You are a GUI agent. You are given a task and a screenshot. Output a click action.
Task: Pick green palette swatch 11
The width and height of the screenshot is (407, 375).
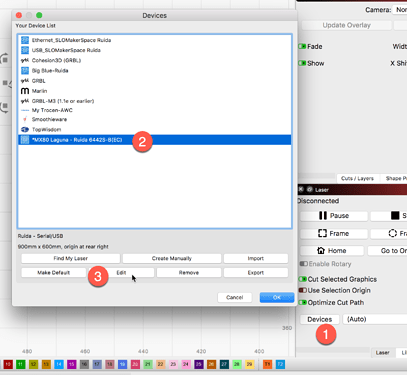21,364
